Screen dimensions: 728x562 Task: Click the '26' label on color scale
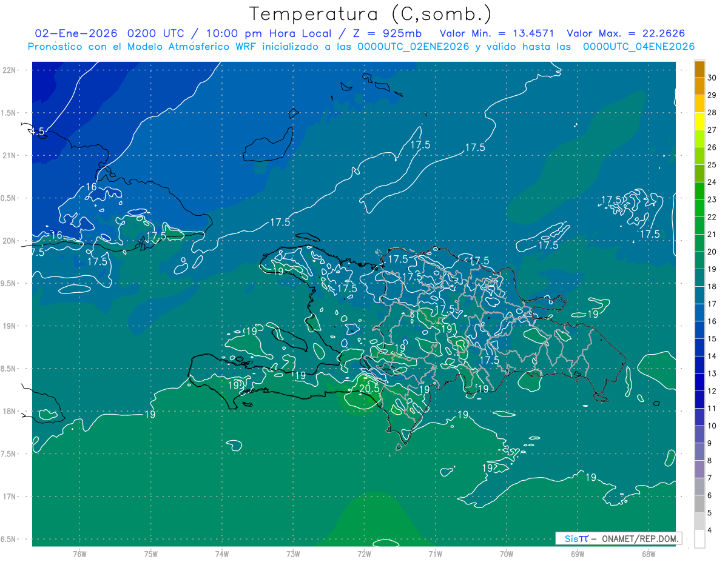coord(712,147)
